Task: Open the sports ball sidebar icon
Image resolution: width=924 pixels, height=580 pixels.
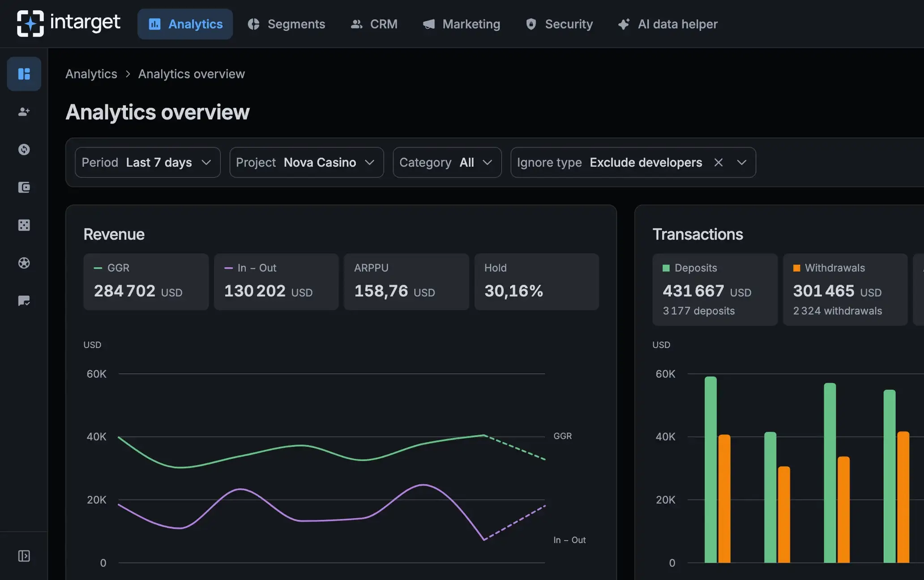Action: coord(24,263)
